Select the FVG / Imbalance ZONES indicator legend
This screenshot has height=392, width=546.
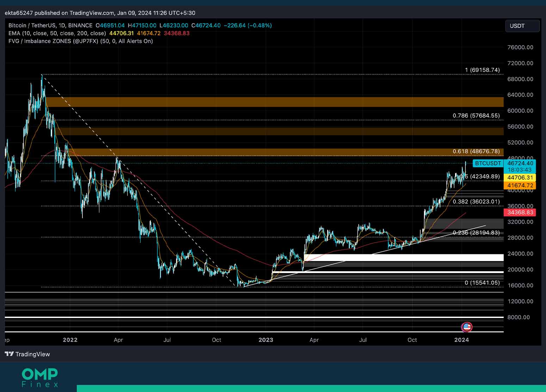pos(81,41)
